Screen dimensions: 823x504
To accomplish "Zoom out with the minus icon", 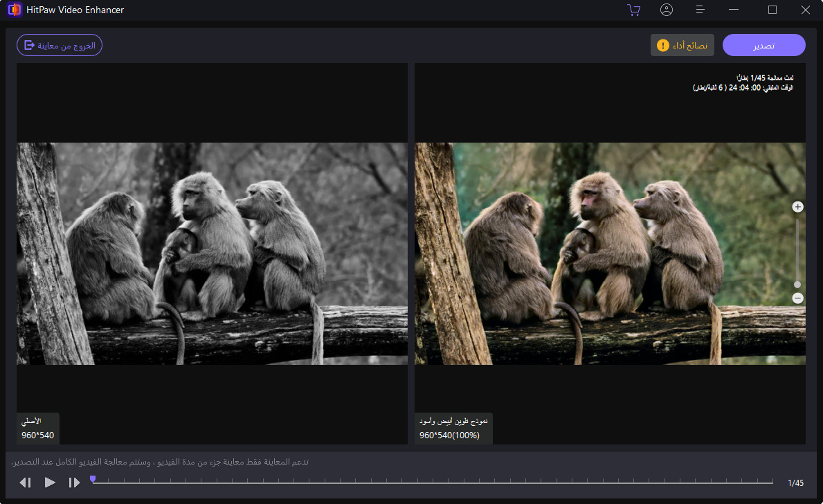I will (797, 298).
